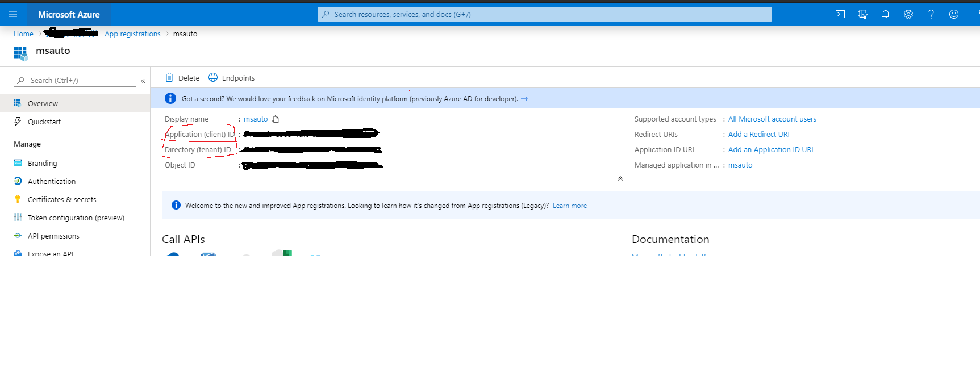Click Add an Application ID URI

point(771,149)
